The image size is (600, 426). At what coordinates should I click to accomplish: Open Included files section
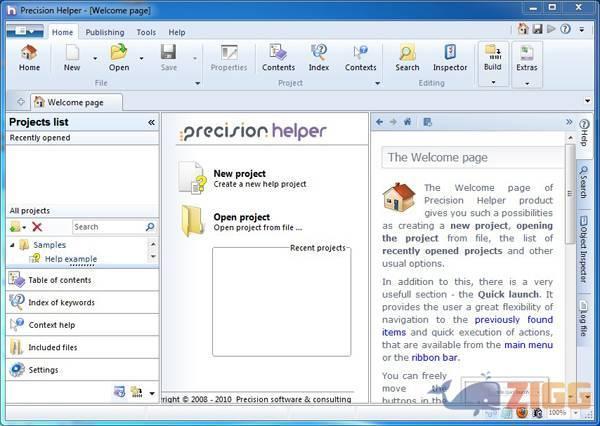coord(83,347)
